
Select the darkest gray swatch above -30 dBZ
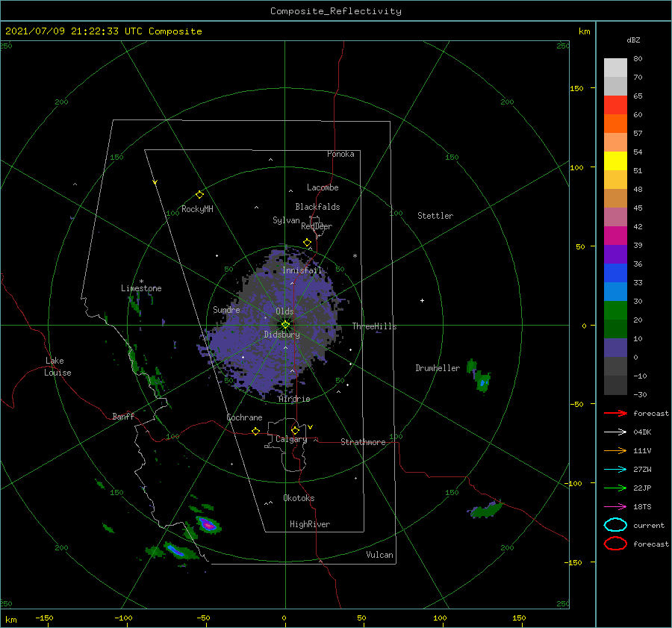click(x=615, y=385)
